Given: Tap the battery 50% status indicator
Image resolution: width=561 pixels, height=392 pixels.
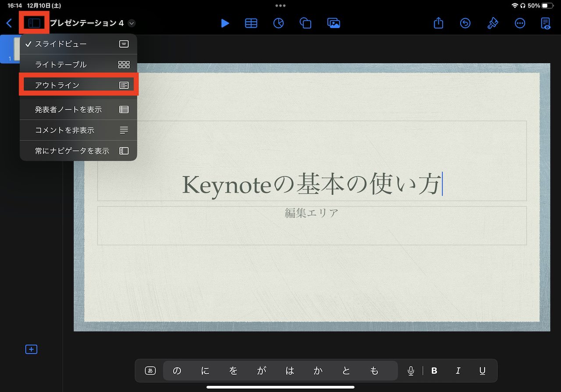Looking at the screenshot, I should click(540, 6).
